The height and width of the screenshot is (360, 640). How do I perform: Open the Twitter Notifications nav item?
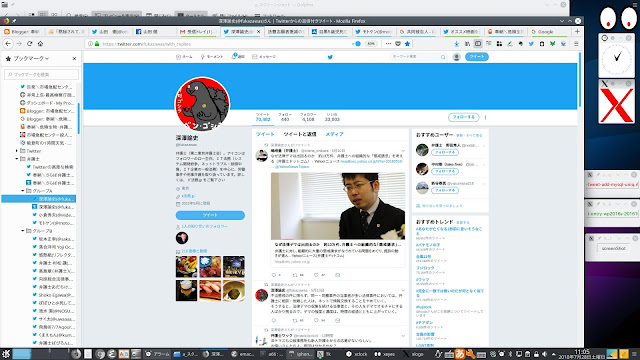(x=238, y=57)
